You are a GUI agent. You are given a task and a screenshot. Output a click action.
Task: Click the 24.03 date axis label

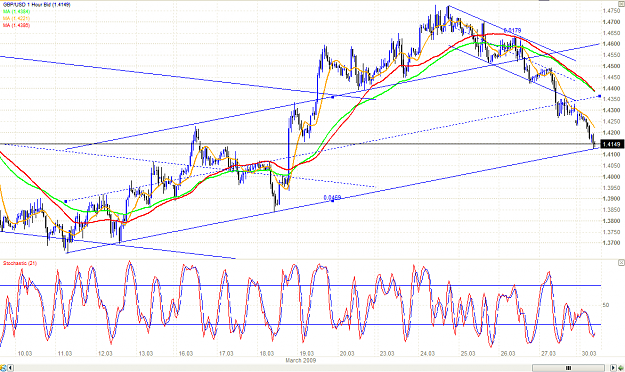tap(427, 354)
